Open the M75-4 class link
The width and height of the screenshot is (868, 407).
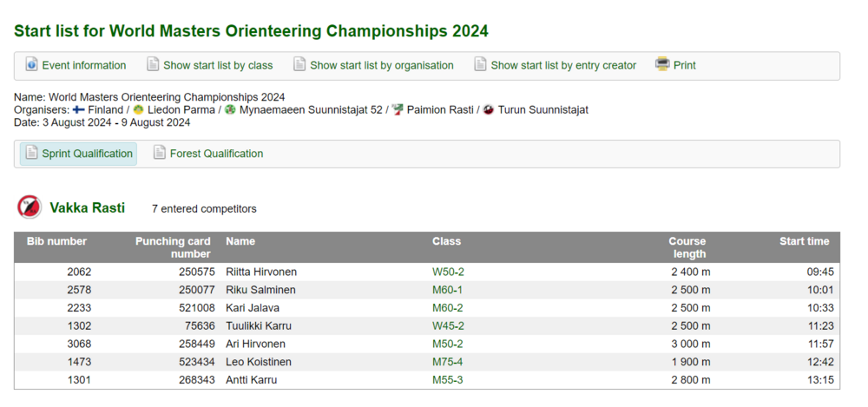tap(447, 362)
